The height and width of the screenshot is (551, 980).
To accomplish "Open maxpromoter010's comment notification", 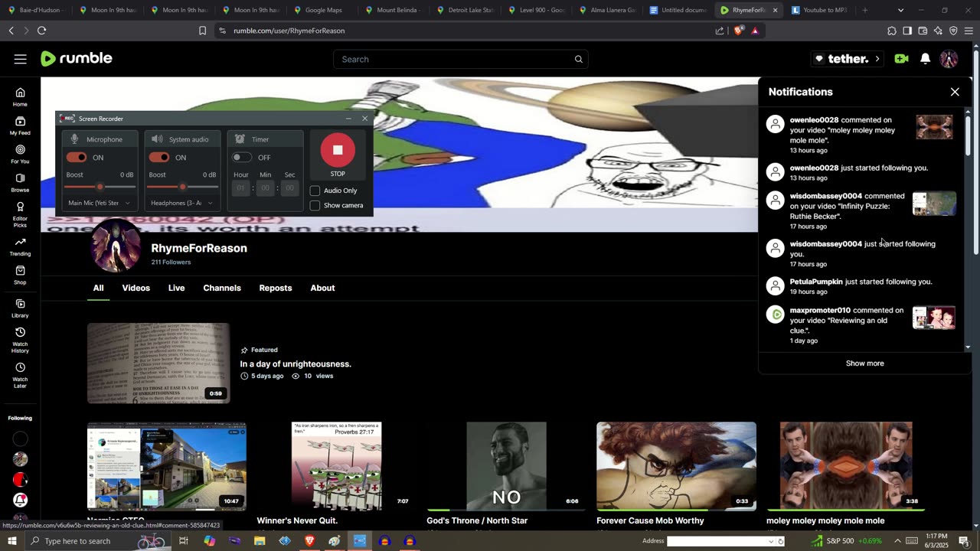I will coord(861,325).
